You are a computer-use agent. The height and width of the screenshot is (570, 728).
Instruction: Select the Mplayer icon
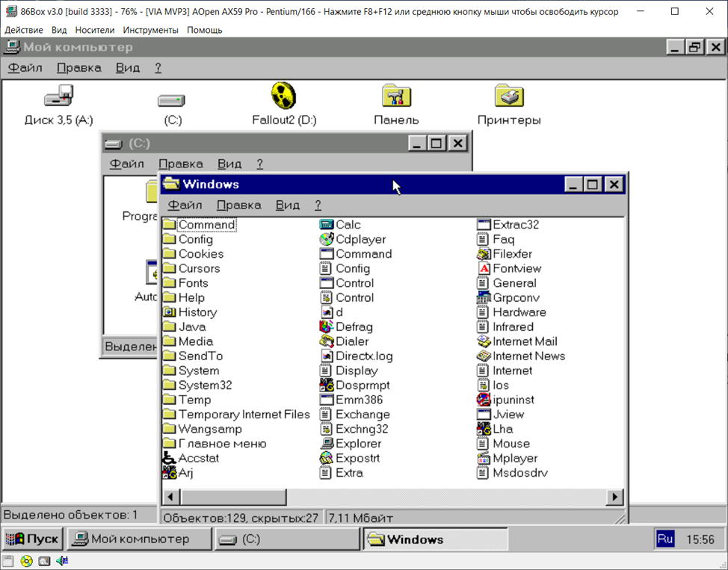point(484,459)
